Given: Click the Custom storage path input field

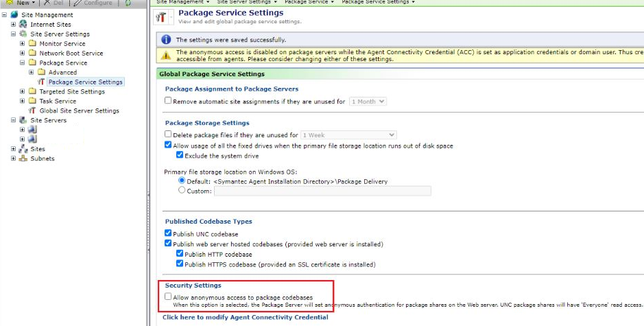Looking at the screenshot, I should [322, 191].
